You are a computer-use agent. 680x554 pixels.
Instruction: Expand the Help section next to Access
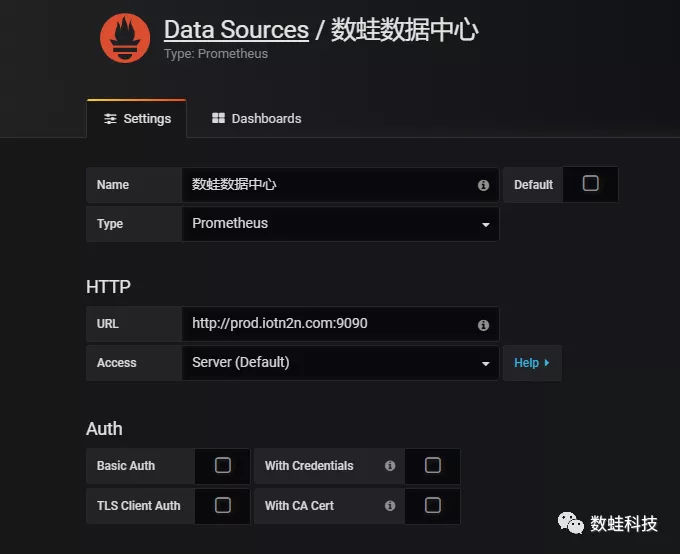(532, 363)
